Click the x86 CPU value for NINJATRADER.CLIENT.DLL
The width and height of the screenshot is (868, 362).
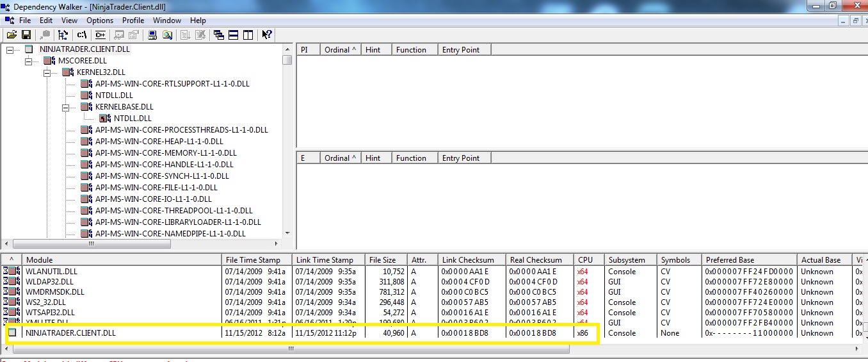pos(583,333)
